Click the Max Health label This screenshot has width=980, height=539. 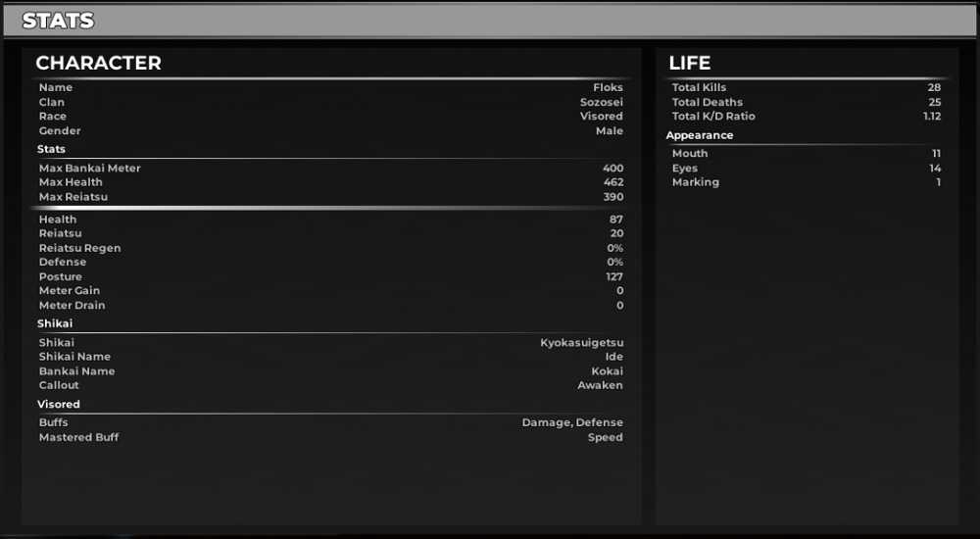point(70,182)
